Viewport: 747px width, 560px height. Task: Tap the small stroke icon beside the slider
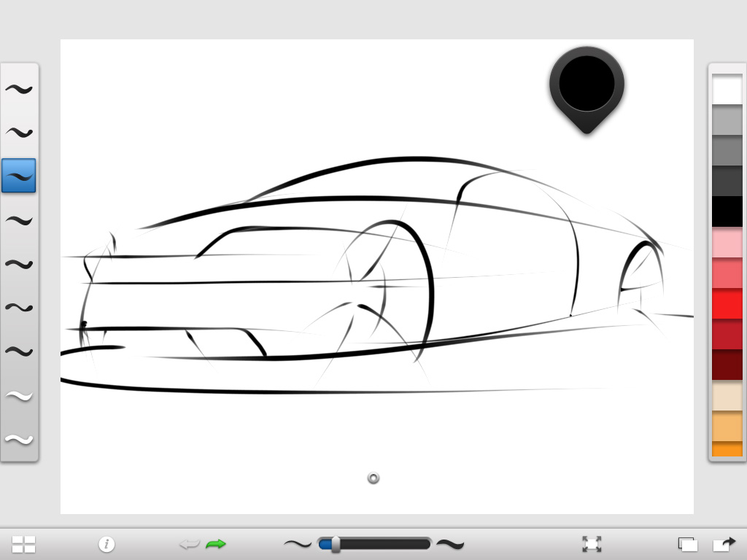(x=296, y=543)
